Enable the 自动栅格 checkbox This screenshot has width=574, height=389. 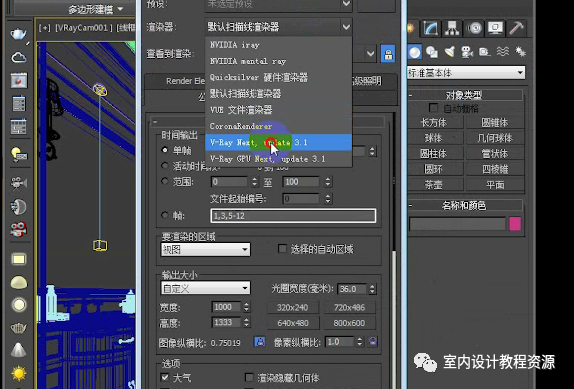point(433,108)
